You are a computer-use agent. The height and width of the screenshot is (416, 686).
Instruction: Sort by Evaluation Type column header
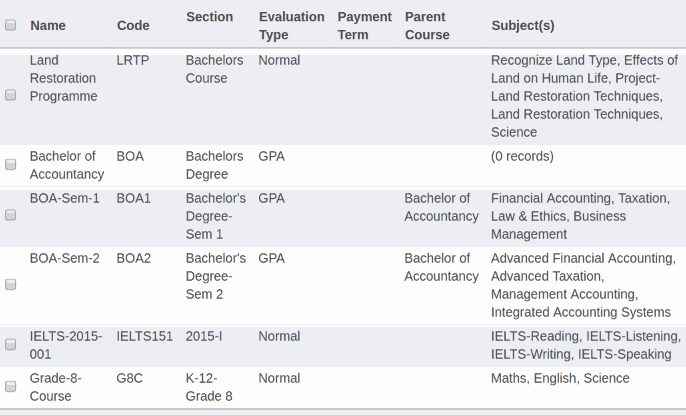[x=291, y=26]
